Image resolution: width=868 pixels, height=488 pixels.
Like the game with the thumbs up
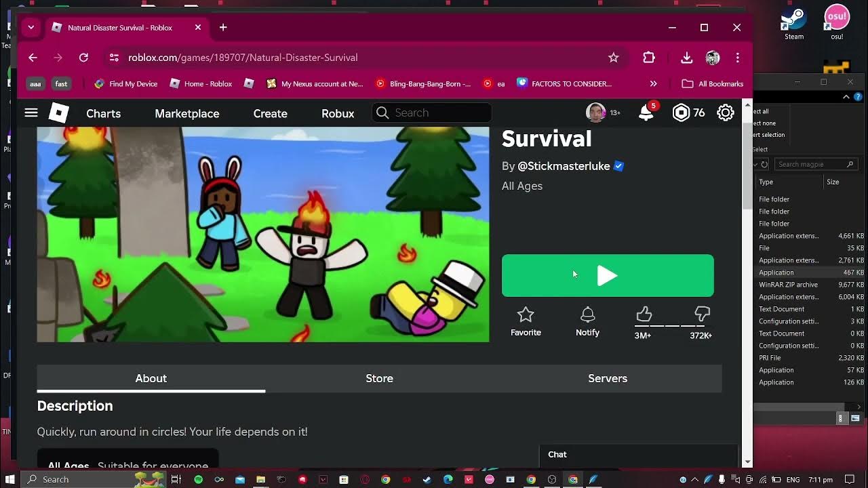pos(644,314)
